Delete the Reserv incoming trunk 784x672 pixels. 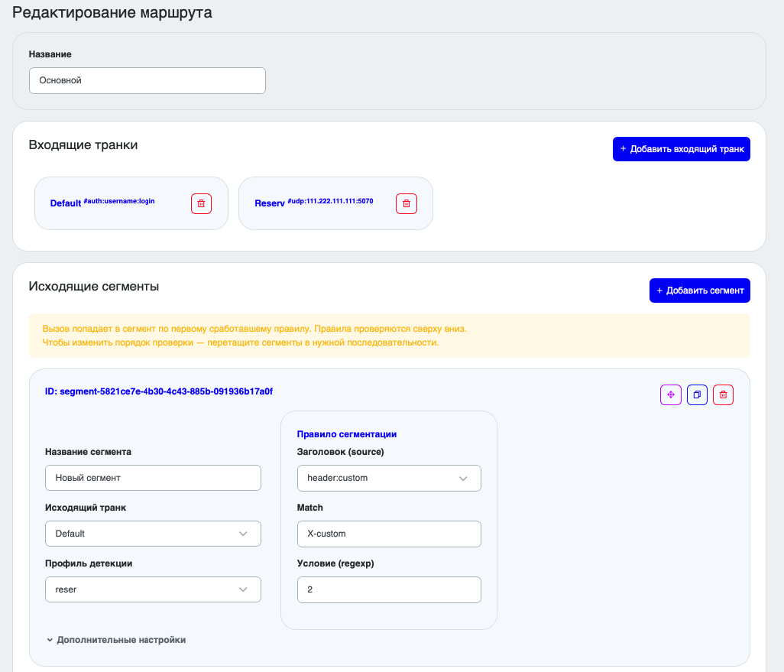[x=406, y=203]
